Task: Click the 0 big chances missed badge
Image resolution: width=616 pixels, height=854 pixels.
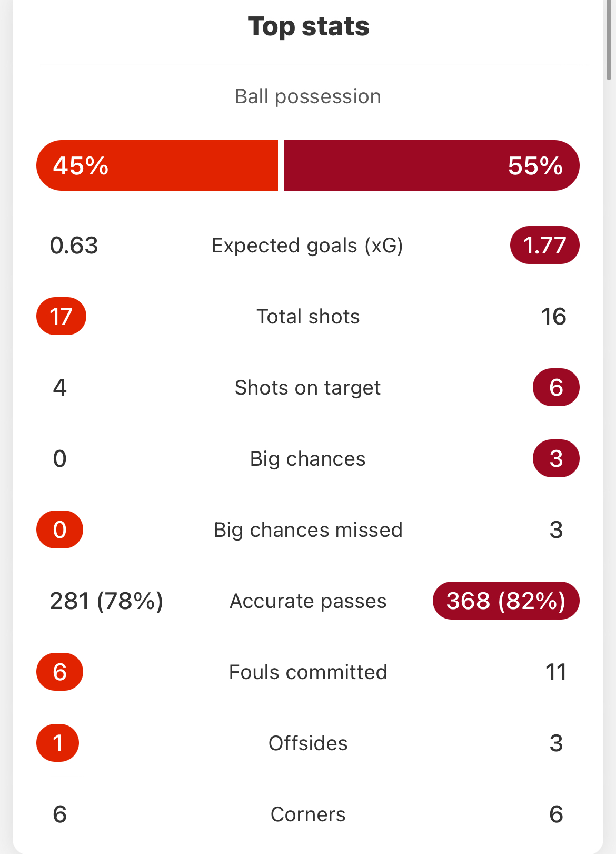Action: (59, 529)
